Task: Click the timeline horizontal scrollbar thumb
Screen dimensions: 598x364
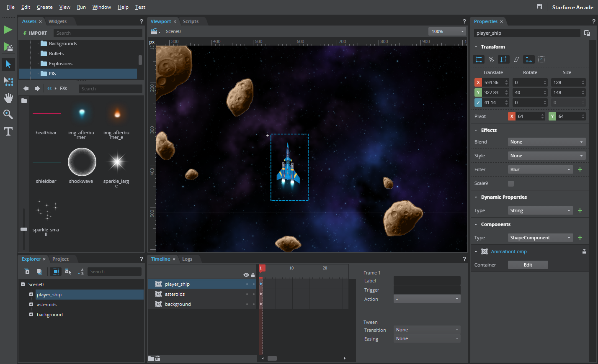Action: point(272,358)
